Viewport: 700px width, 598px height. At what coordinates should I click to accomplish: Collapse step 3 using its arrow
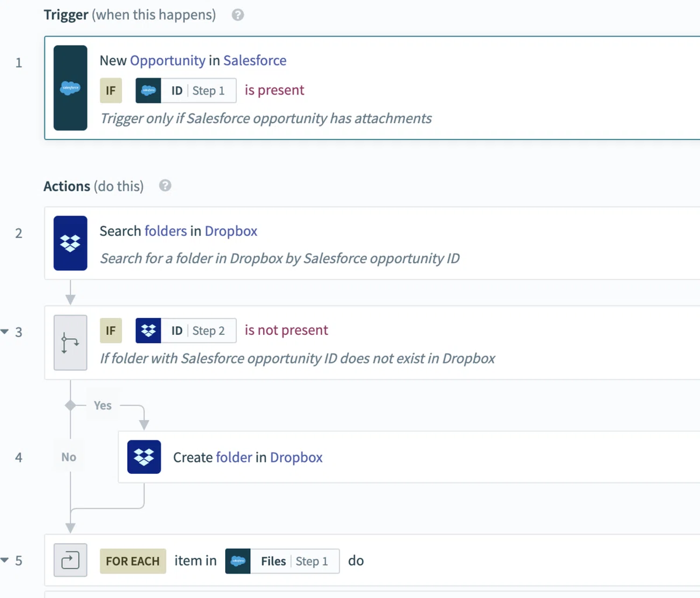pyautogui.click(x=5, y=332)
